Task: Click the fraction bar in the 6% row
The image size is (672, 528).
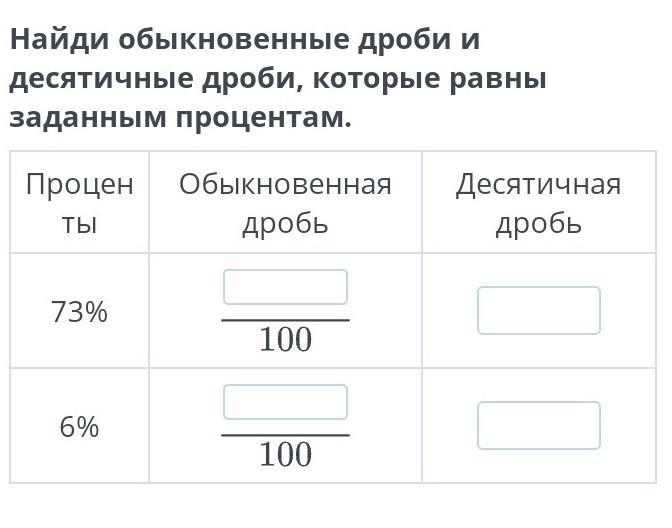Action: tap(285, 436)
